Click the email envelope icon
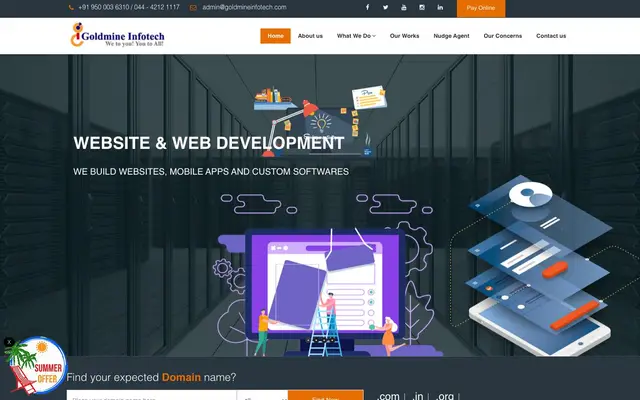The height and width of the screenshot is (400, 640). pos(193,7)
